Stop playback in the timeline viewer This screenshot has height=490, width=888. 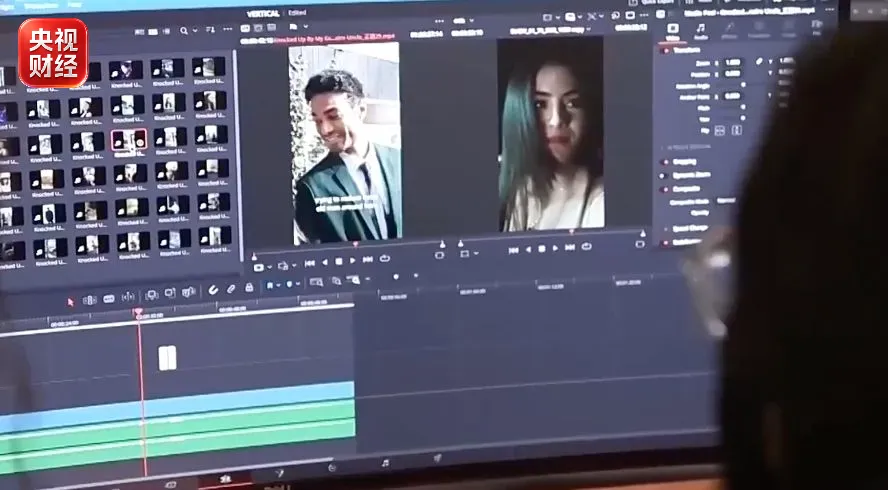coord(541,248)
